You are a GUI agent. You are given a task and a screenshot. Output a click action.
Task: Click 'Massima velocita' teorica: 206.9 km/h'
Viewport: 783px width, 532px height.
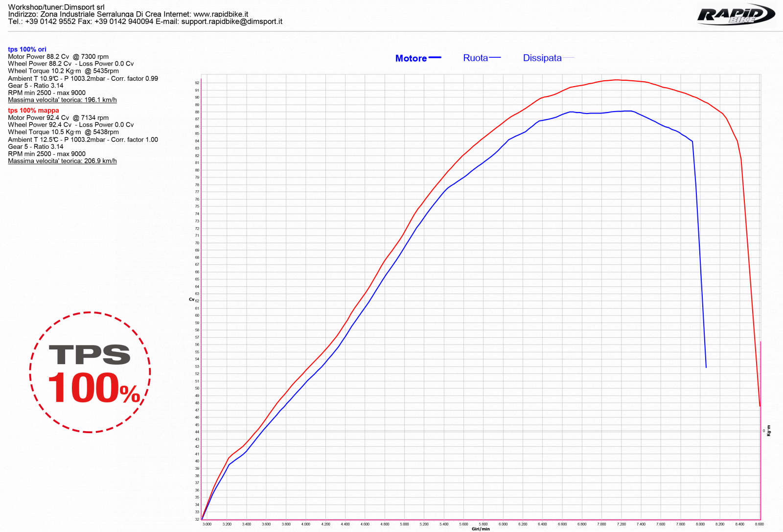(x=62, y=161)
